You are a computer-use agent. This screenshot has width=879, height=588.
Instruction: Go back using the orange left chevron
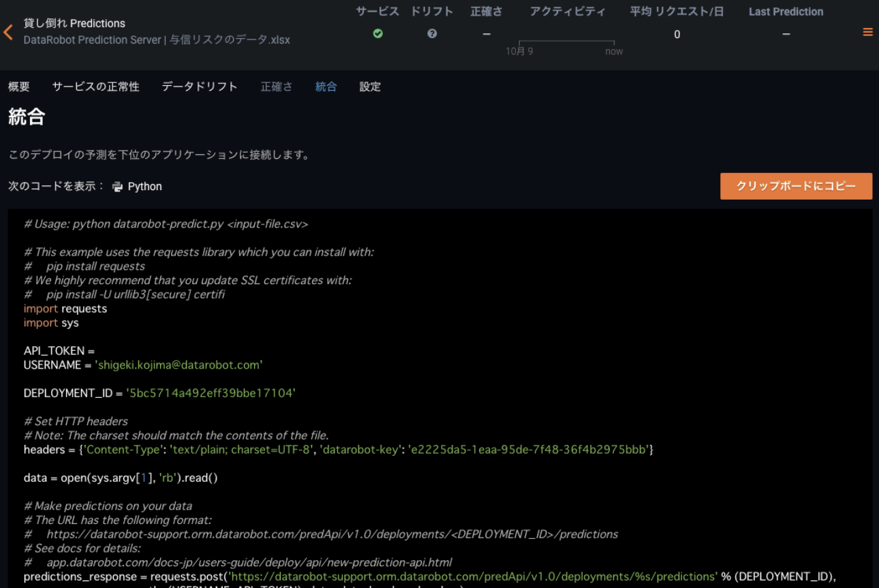coord(8,31)
